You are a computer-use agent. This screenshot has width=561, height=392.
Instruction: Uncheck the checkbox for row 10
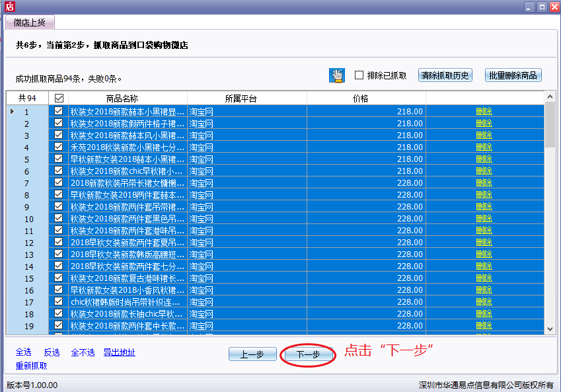[59, 218]
